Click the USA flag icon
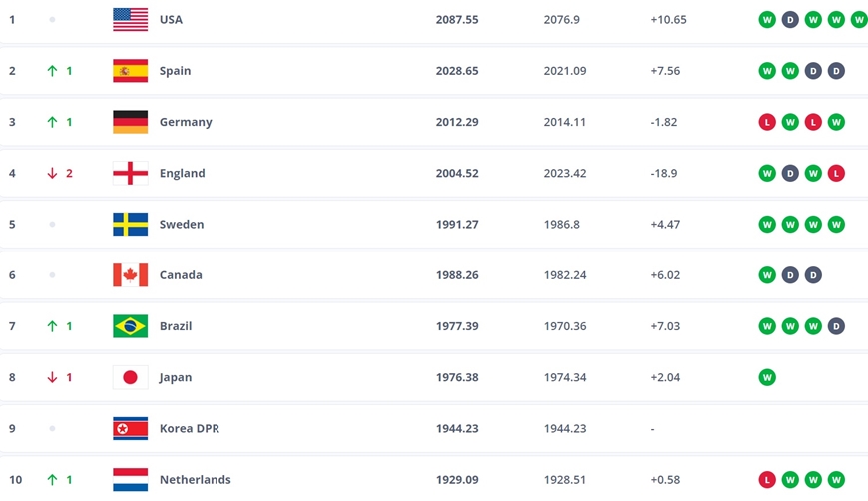The height and width of the screenshot is (501, 868). click(x=130, y=19)
